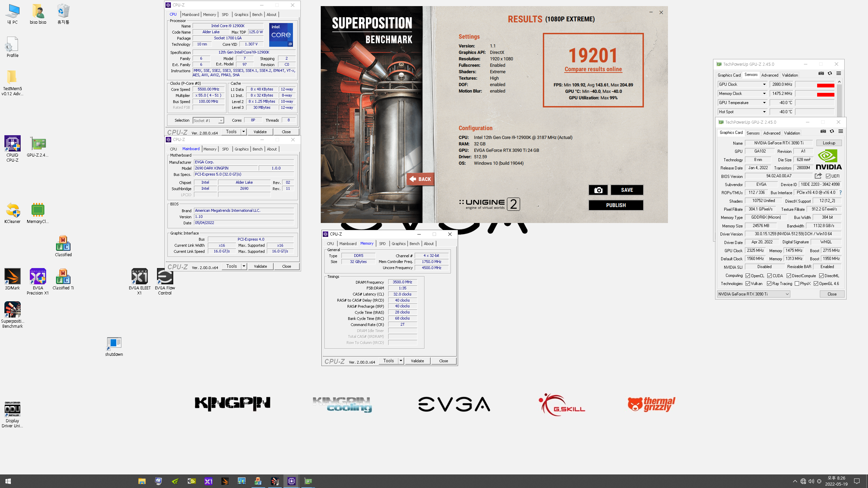Open Tools dropdown arrow in CPU-Z Memory window
868x488 pixels.
coord(401,361)
